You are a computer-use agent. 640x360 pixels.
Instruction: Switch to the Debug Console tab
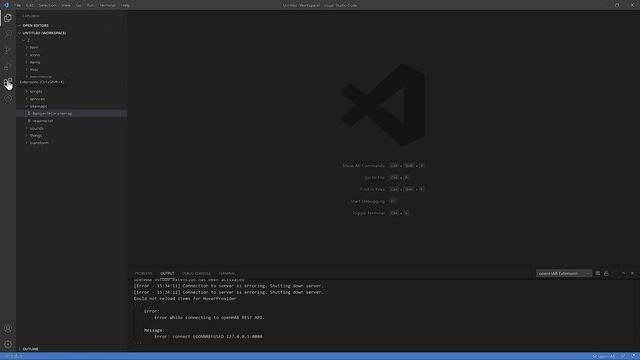tap(196, 273)
